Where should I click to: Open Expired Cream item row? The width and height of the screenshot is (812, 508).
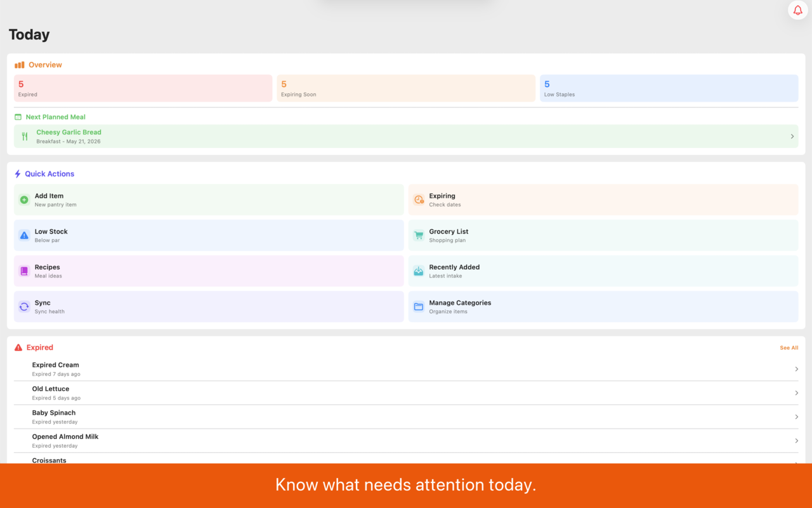pos(406,369)
